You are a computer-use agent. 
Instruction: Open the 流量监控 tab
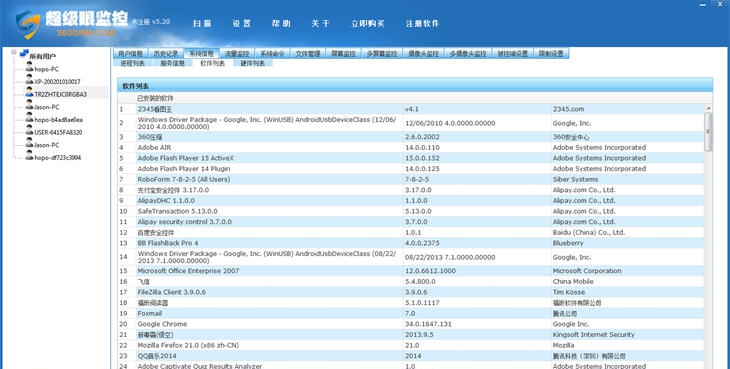click(237, 54)
